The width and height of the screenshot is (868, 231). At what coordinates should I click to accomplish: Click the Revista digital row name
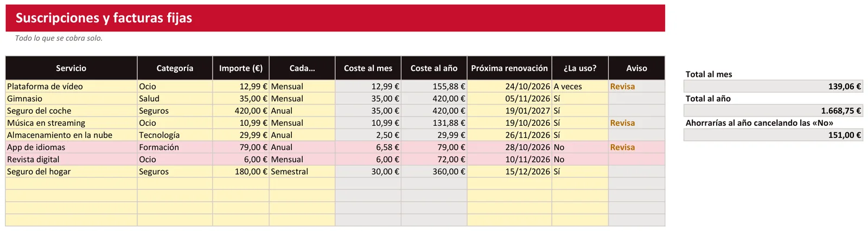(71, 159)
